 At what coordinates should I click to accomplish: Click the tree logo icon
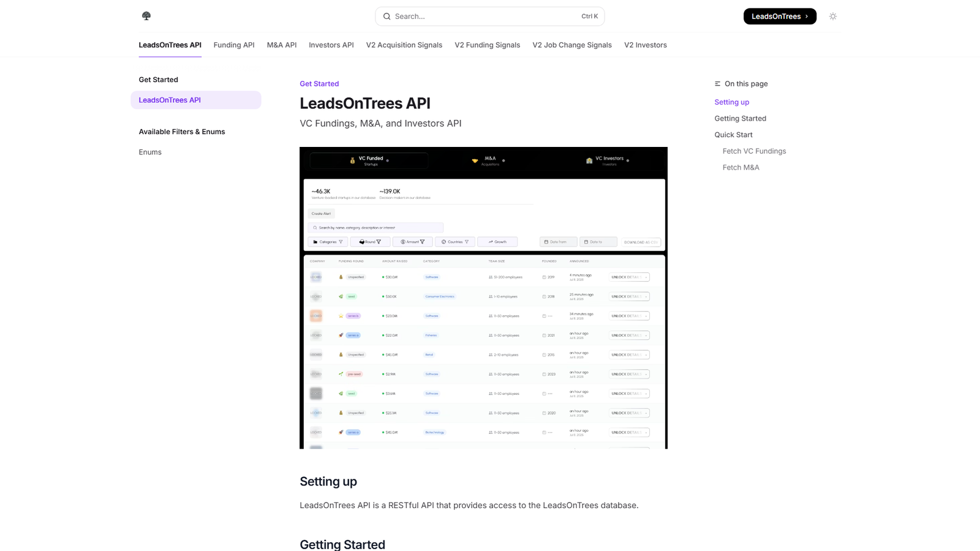click(146, 15)
